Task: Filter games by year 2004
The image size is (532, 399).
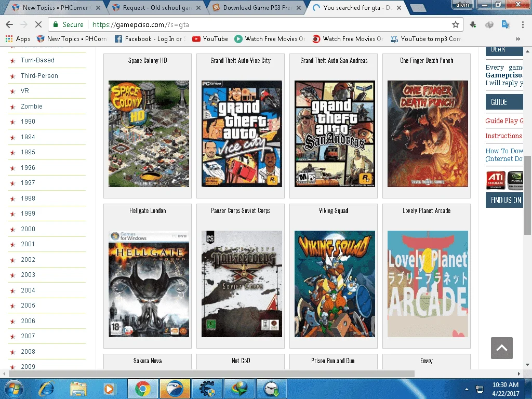Action: click(28, 290)
